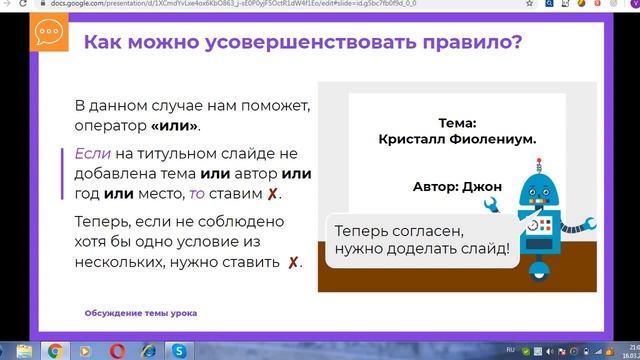Click the lock icon in address bar
The image size is (640, 360).
point(42,3)
